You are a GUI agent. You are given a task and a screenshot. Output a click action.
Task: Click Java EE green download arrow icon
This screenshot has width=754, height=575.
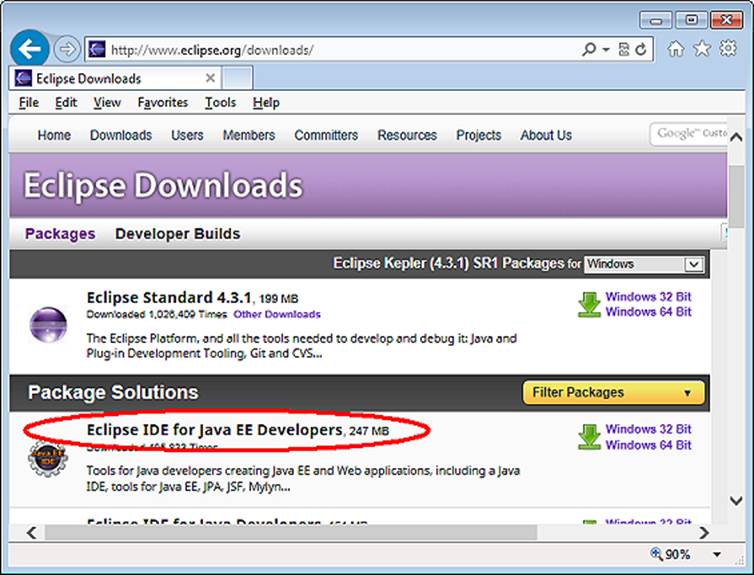point(589,437)
